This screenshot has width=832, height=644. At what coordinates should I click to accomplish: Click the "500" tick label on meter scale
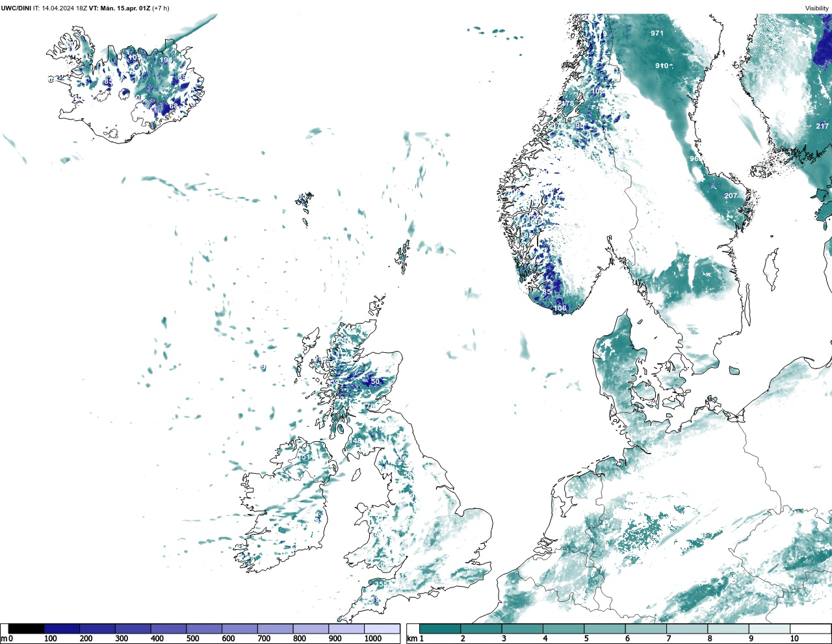click(x=193, y=639)
